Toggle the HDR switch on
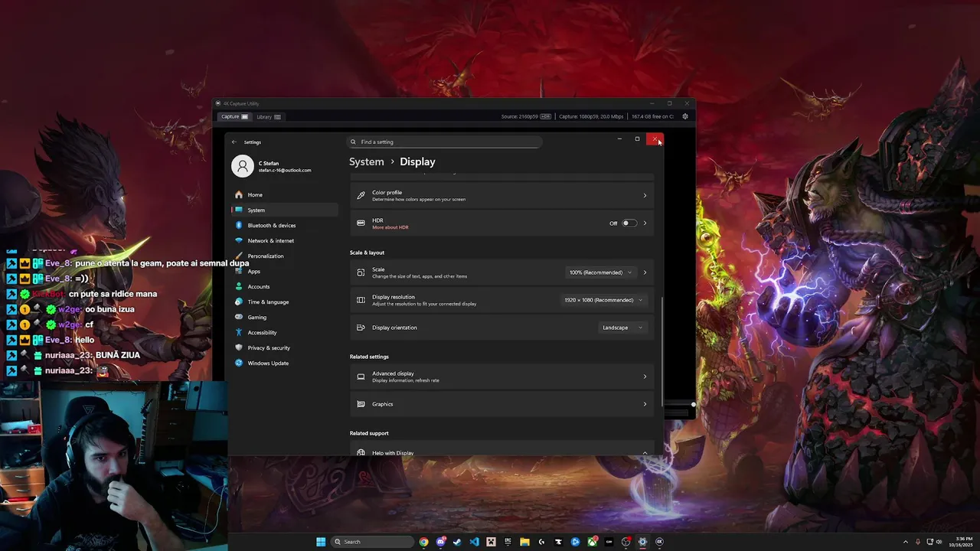The width and height of the screenshot is (980, 551). [x=629, y=223]
